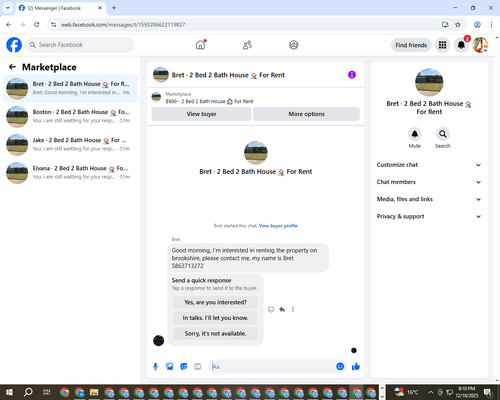Open the listing thumbnail in right panel
This screenshot has width=500, height=400.
point(429,82)
